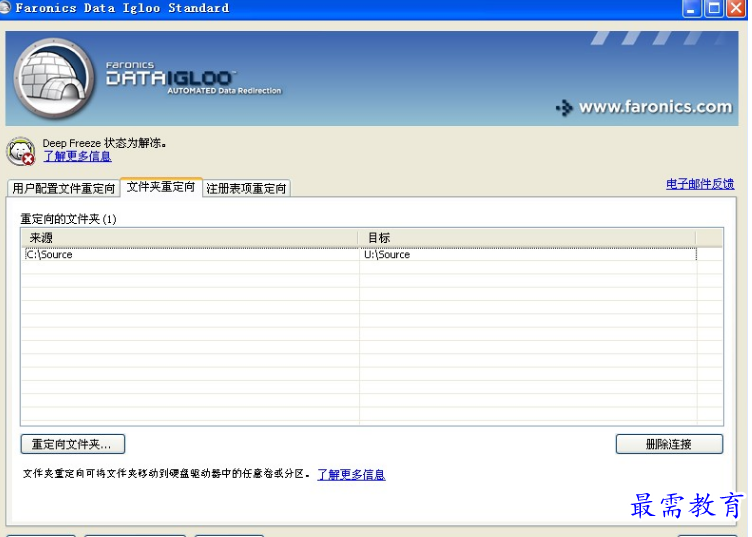
Task: Click the app icon in the title bar
Action: [5, 8]
